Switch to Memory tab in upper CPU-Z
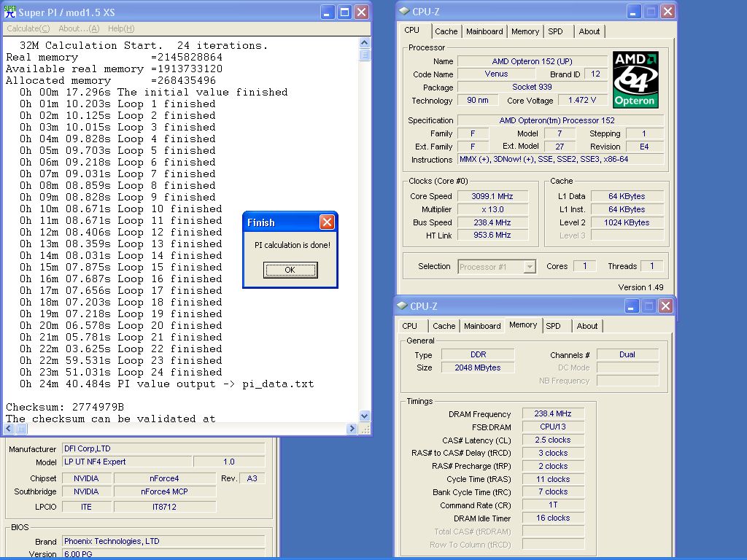The width and height of the screenshot is (747, 560). pos(525,31)
